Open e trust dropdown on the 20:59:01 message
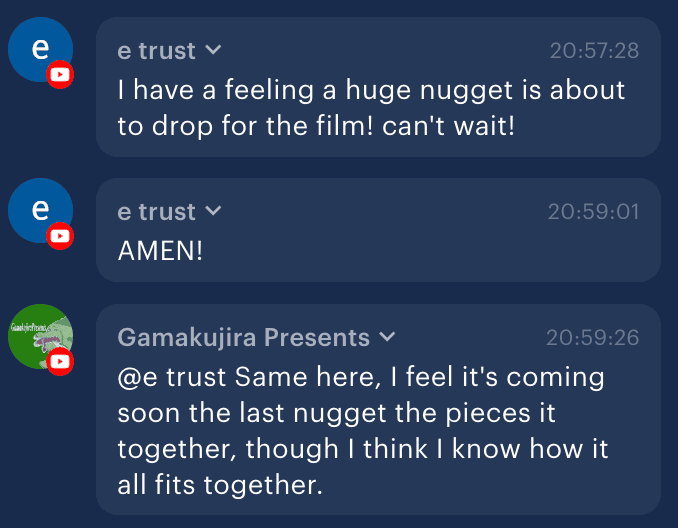This screenshot has height=528, width=678. pyautogui.click(x=213, y=212)
